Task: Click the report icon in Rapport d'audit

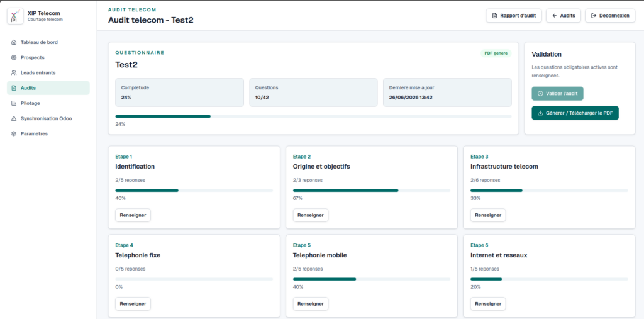Action: pos(494,16)
